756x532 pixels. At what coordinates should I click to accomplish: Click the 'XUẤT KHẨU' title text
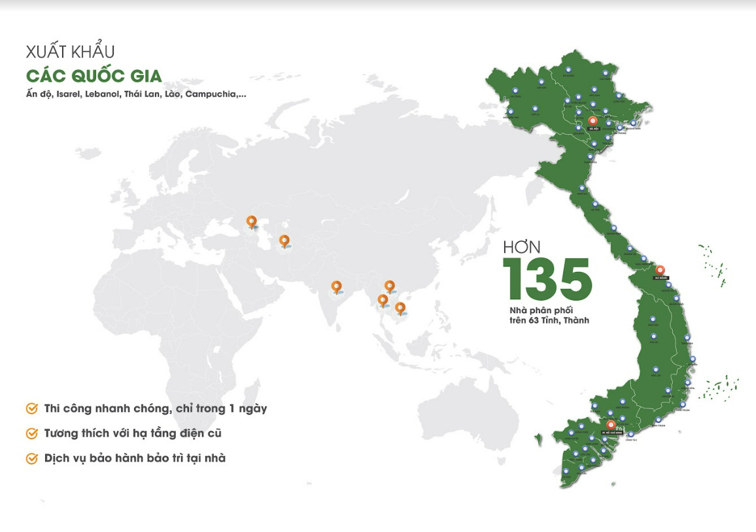tap(71, 52)
